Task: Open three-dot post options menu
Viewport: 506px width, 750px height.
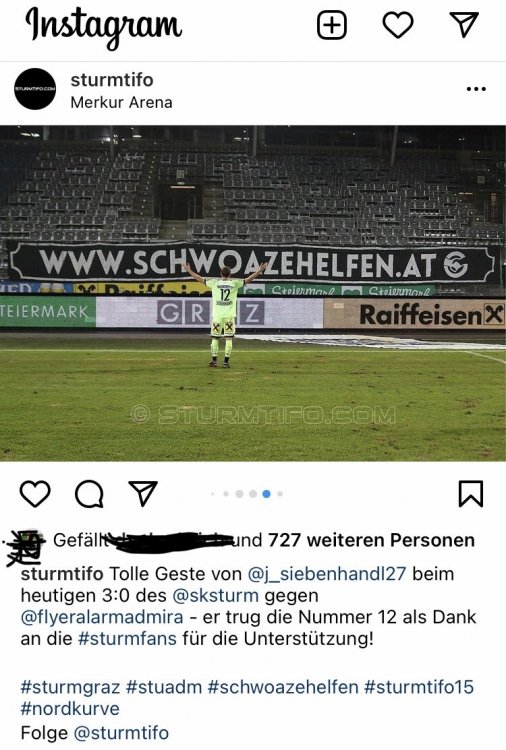Action: (x=476, y=89)
